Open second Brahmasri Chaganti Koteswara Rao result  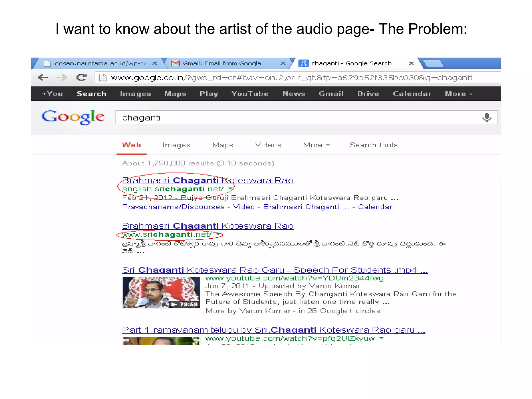(208, 226)
